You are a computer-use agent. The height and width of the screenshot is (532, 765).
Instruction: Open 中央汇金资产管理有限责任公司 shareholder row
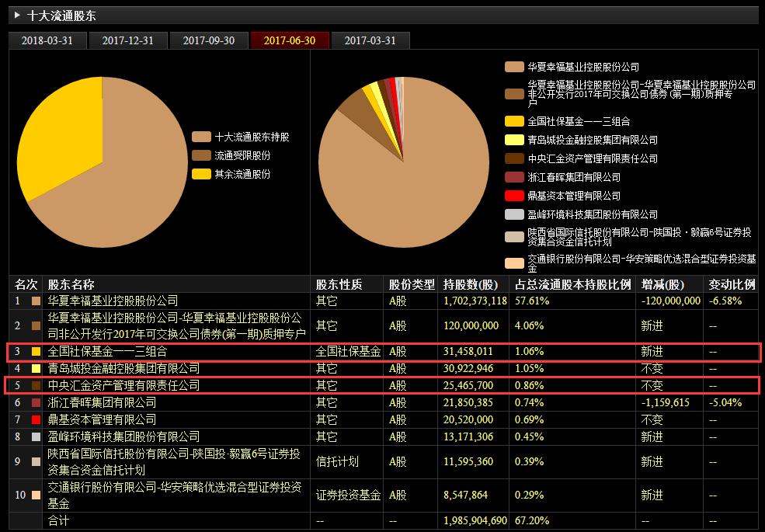(x=124, y=385)
